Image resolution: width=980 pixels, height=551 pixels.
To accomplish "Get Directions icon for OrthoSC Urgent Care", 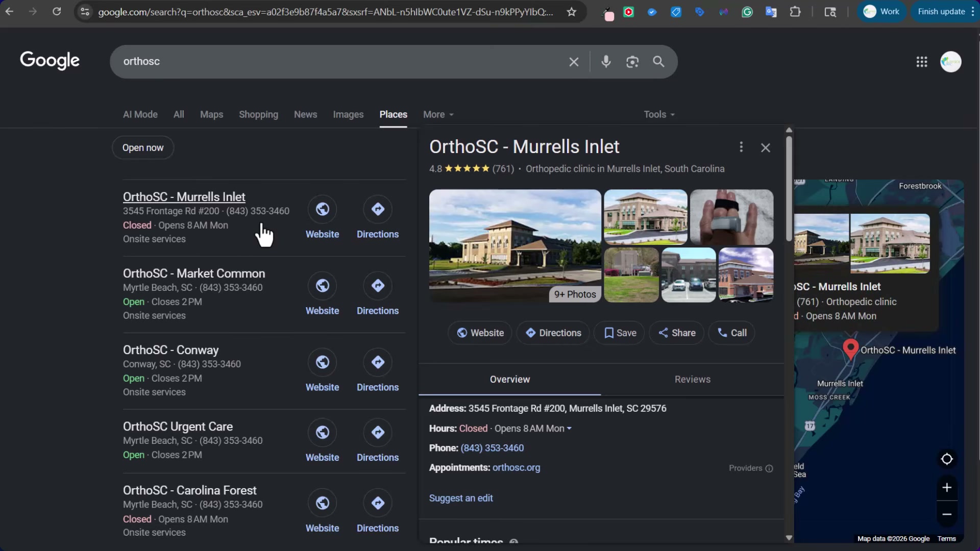I will pos(378,433).
